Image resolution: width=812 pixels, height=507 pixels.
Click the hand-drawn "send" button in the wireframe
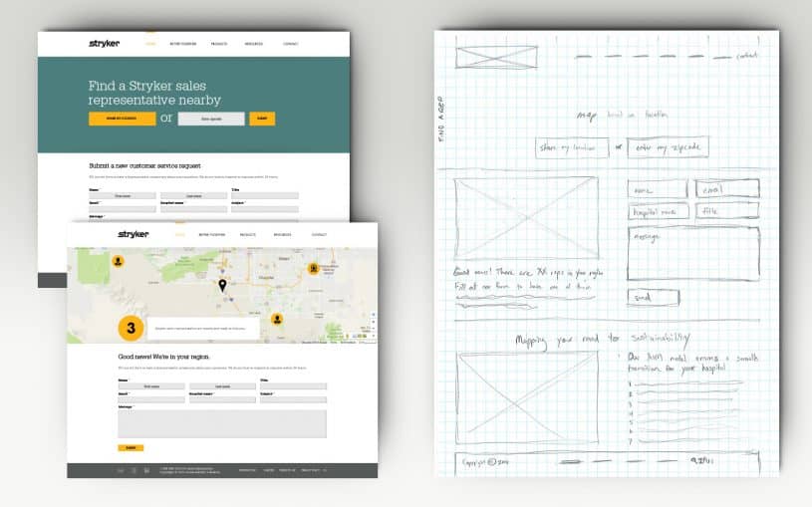point(653,298)
